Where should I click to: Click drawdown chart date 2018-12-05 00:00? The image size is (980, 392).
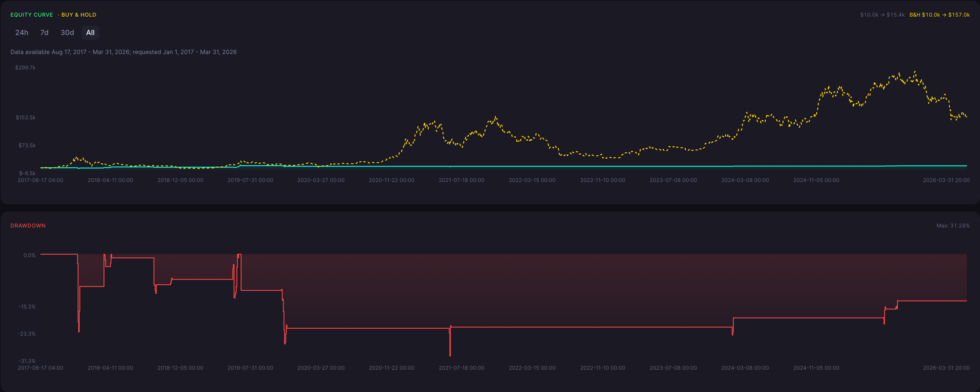(180, 368)
